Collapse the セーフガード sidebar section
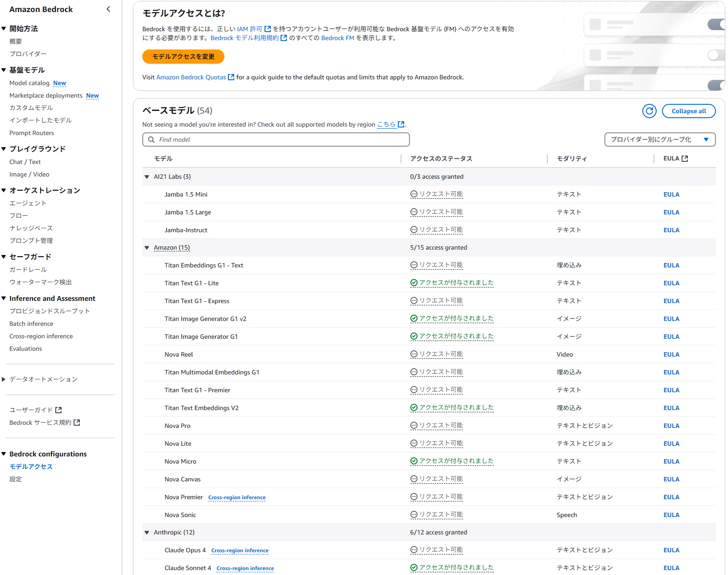The width and height of the screenshot is (728, 575). point(4,257)
